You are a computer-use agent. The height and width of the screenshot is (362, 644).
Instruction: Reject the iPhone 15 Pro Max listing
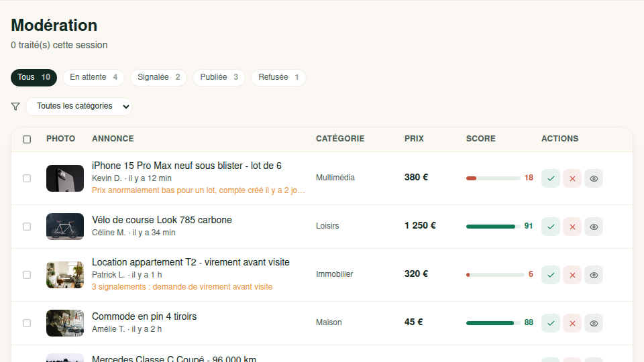(572, 178)
